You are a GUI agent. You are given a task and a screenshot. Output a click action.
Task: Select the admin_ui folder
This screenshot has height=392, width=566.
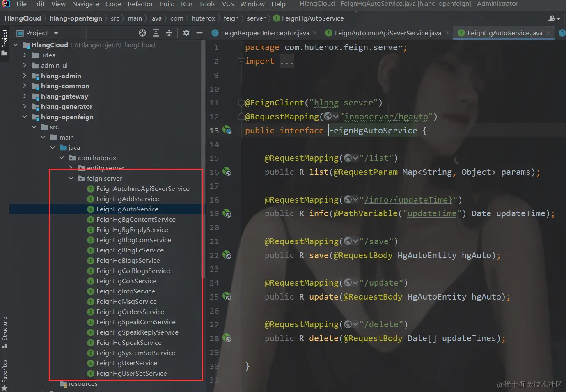[54, 65]
